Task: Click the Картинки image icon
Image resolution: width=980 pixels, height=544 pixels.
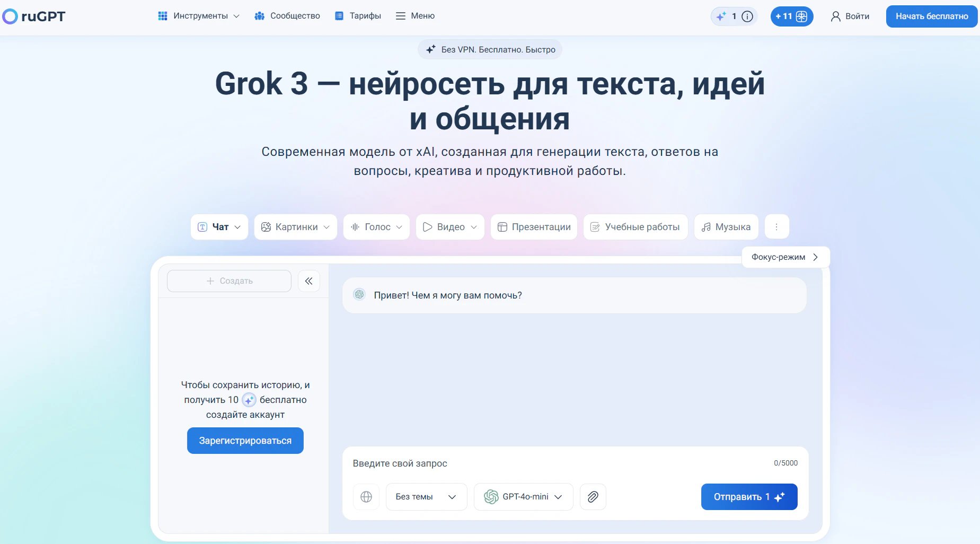Action: [266, 227]
